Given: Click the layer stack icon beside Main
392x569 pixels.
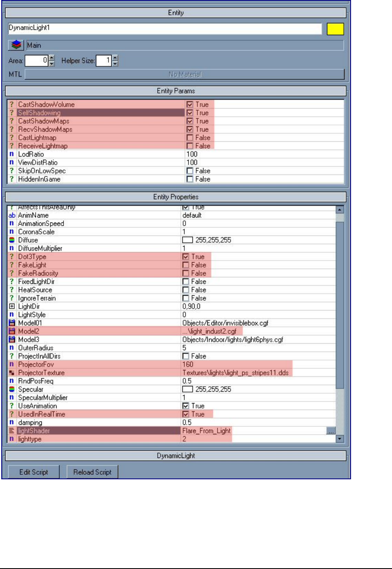Looking at the screenshot, I should point(16,45).
